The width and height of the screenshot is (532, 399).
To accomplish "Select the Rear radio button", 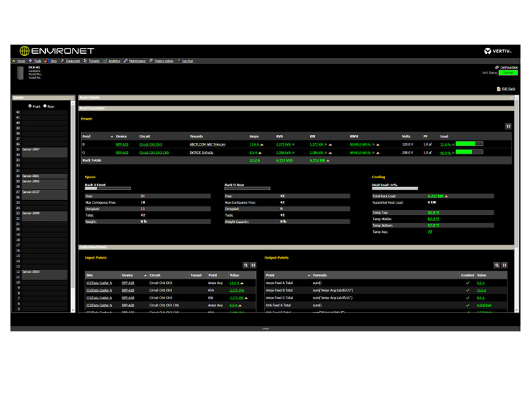I will pyautogui.click(x=45, y=106).
